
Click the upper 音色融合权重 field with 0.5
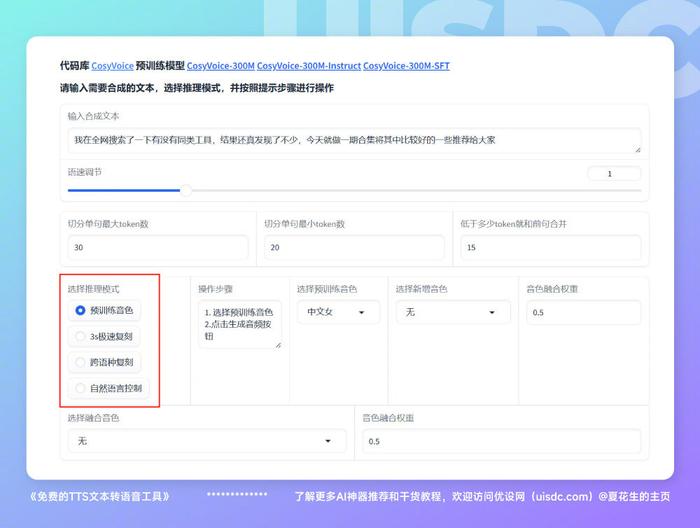point(583,312)
